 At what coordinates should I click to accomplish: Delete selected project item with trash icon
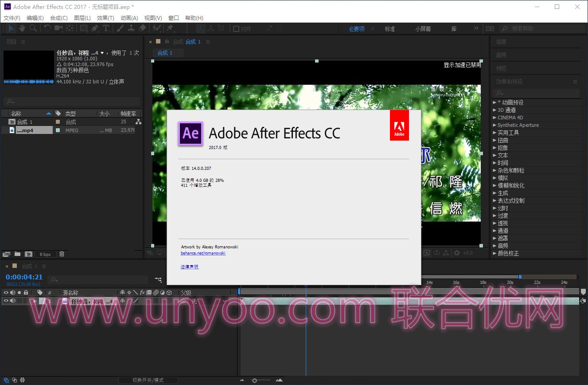62,254
